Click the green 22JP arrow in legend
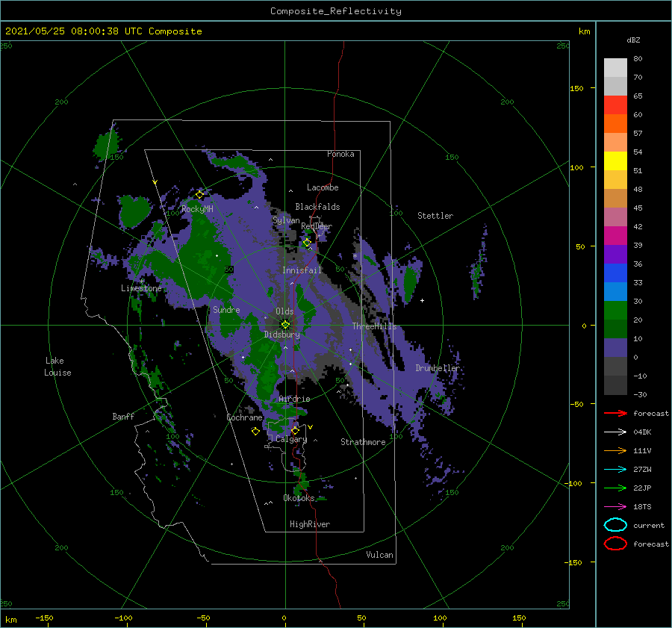The image size is (672, 628). (x=615, y=488)
